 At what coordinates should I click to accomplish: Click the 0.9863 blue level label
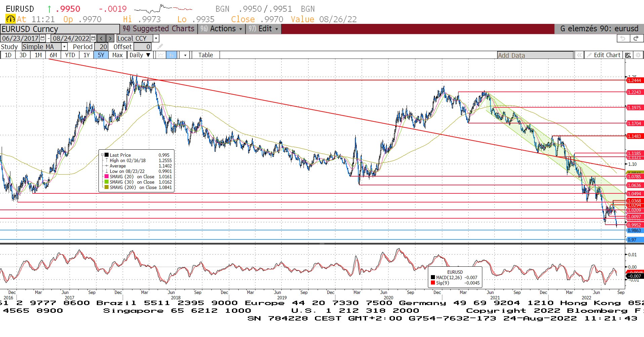pyautogui.click(x=635, y=230)
